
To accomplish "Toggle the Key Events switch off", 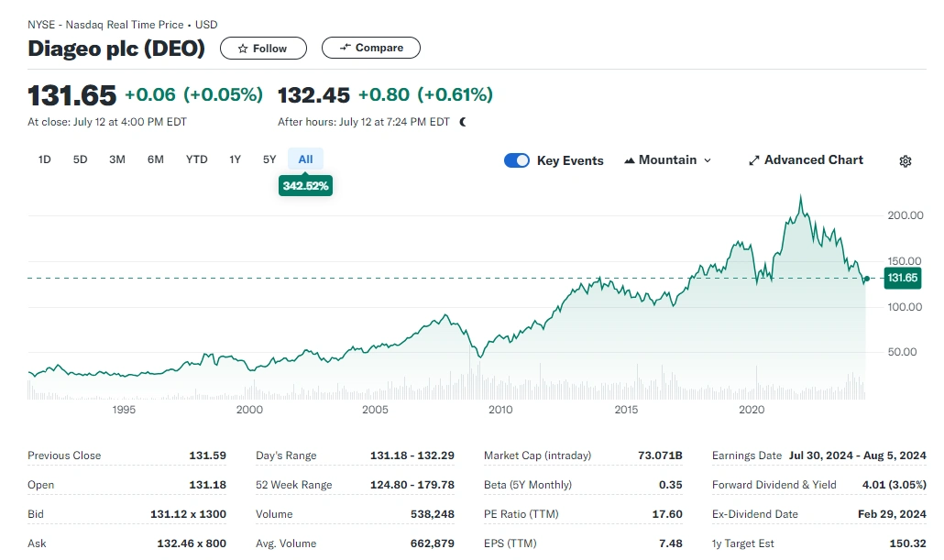I will point(517,160).
